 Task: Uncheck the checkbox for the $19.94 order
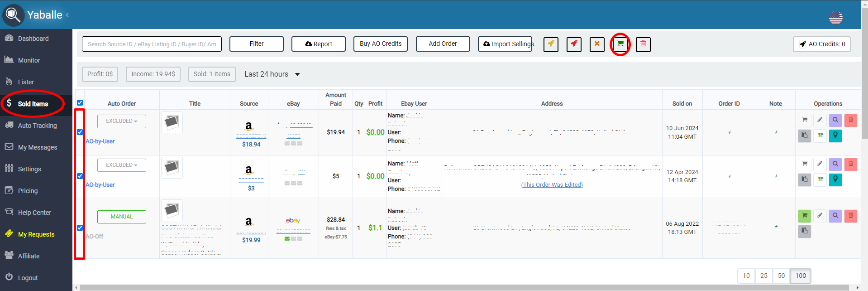tap(80, 132)
